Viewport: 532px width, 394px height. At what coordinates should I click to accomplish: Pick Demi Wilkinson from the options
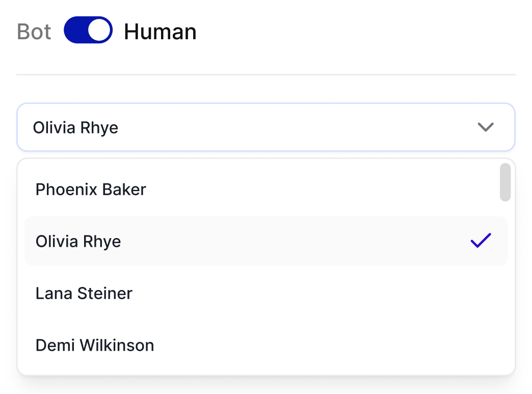pyautogui.click(x=95, y=345)
